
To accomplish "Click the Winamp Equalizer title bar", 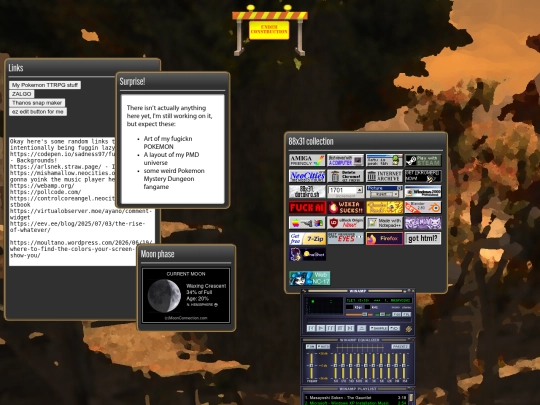I will tap(357, 340).
